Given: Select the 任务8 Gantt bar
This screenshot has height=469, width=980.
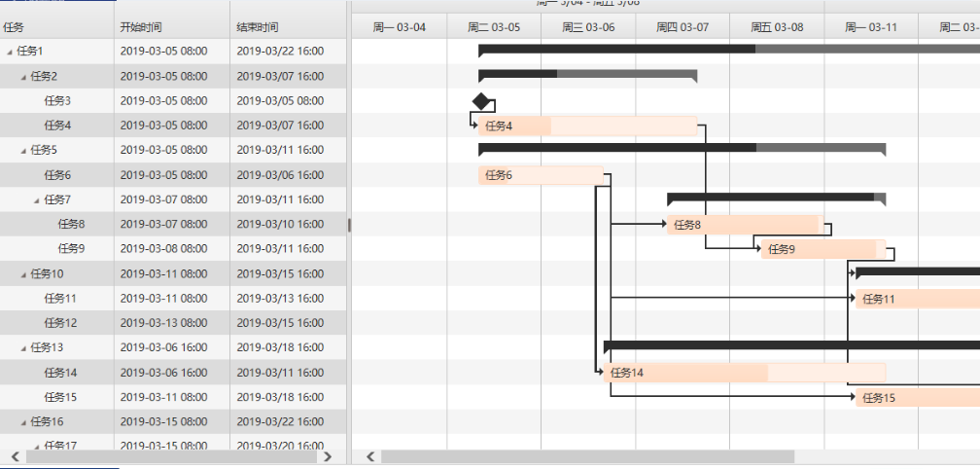Looking at the screenshot, I should (745, 225).
